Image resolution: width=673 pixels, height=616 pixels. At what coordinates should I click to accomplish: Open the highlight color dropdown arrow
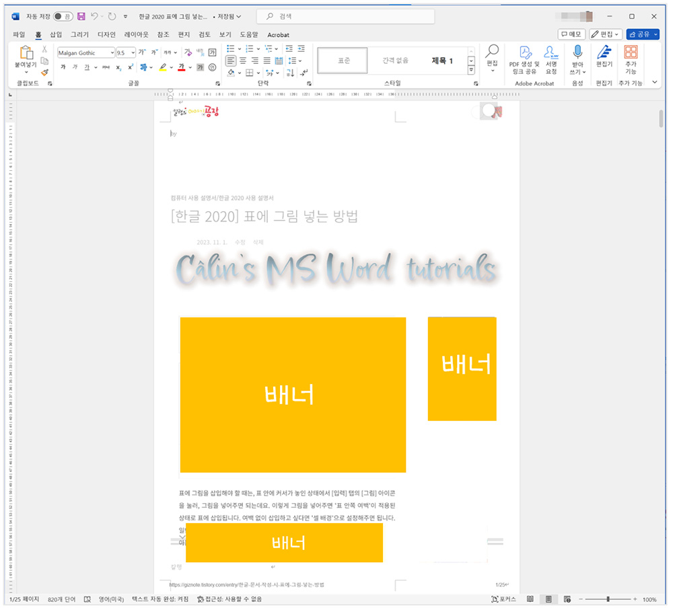point(171,67)
